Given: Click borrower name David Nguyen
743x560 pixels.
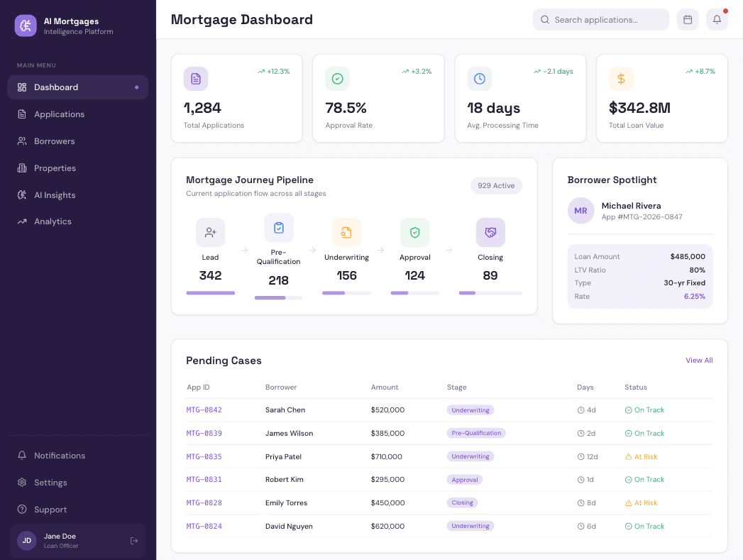Looking at the screenshot, I should point(289,526).
